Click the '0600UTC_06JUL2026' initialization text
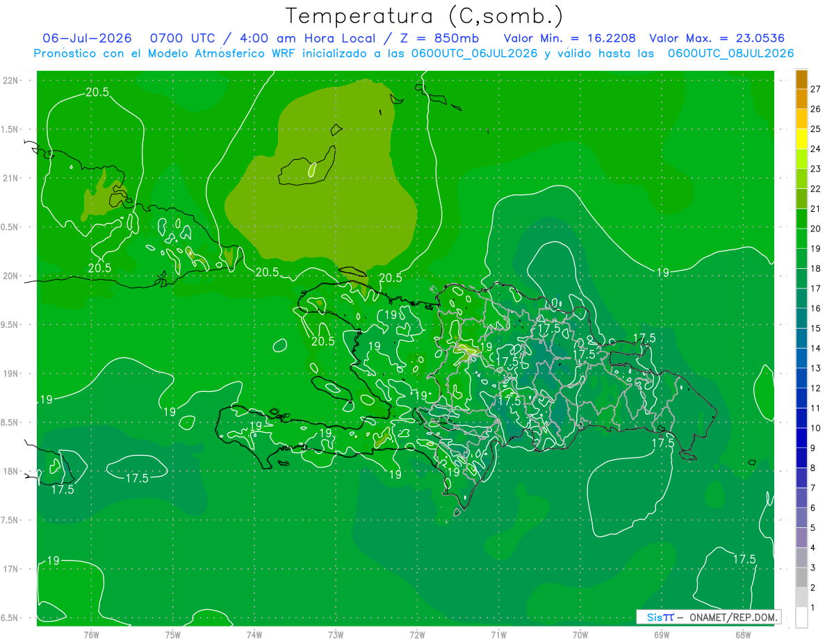Image resolution: width=834 pixels, height=644 pixels. coord(475,53)
